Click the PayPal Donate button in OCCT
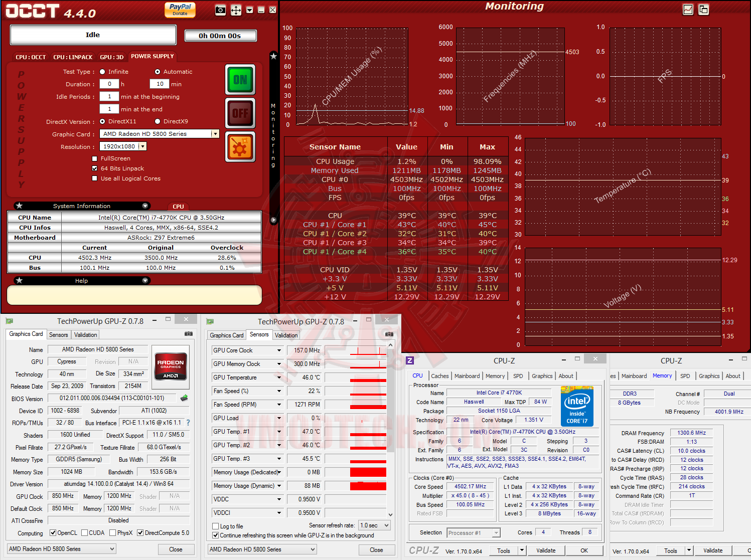The height and width of the screenshot is (560, 751). pyautogui.click(x=180, y=10)
